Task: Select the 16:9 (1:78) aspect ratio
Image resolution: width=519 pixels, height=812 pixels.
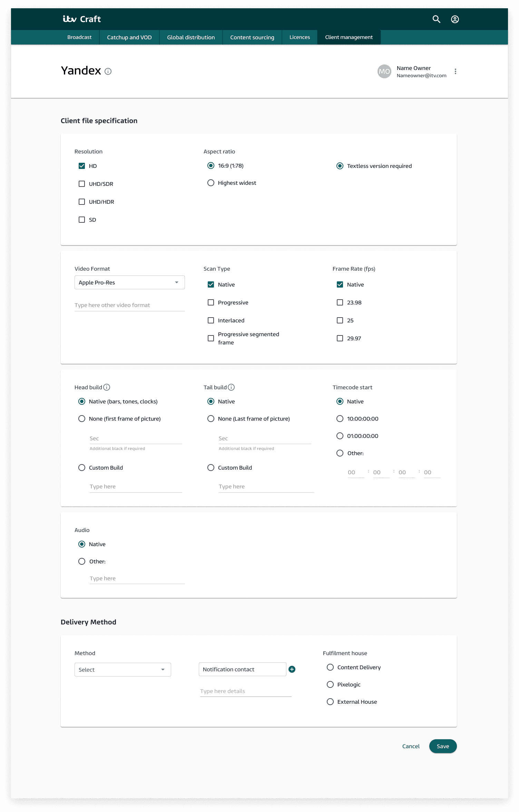Action: 211,166
